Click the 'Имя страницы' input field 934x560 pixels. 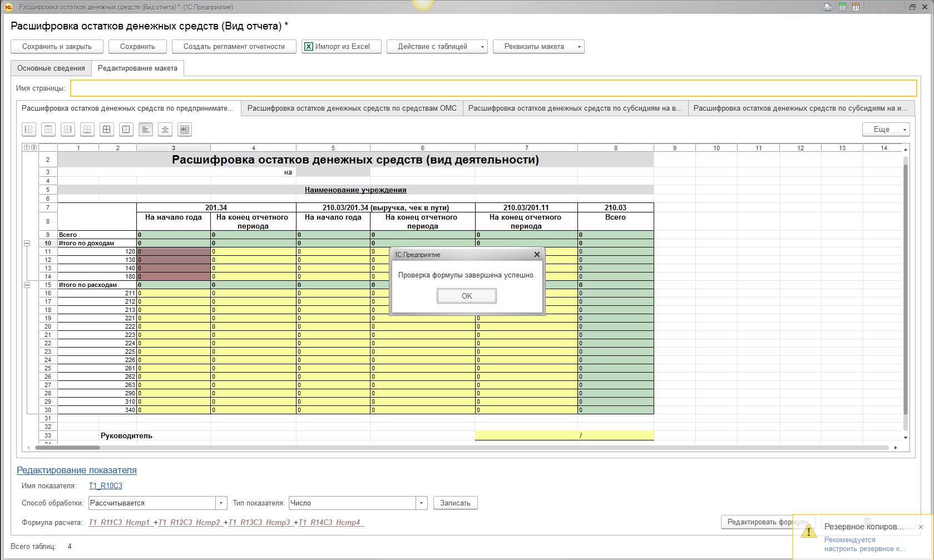[493, 88]
